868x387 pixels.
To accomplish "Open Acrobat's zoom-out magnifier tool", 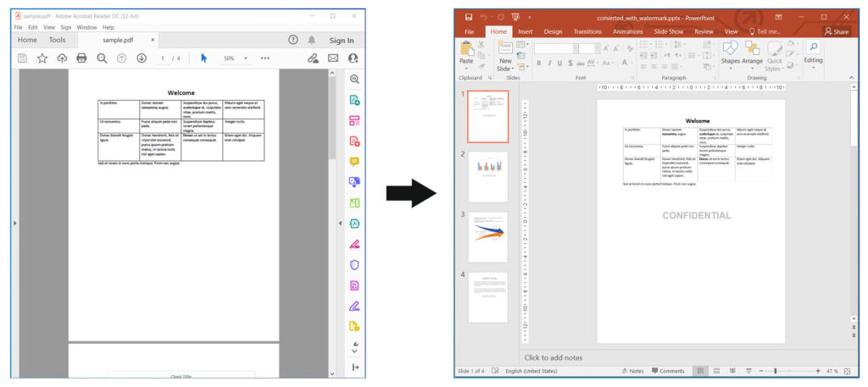I will pyautogui.click(x=102, y=58).
